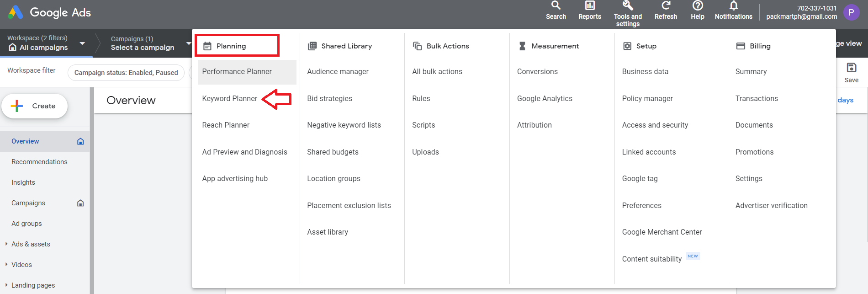Screen dimensions: 868x294
Task: Click the home icon beside Campaigns
Action: [x=80, y=203]
